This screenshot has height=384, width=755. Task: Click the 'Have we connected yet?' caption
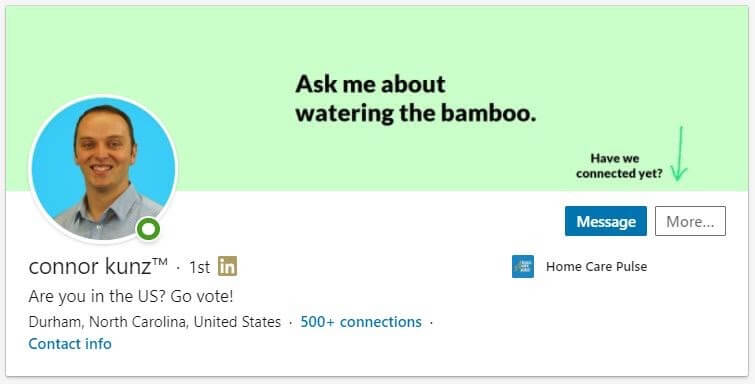point(619,166)
